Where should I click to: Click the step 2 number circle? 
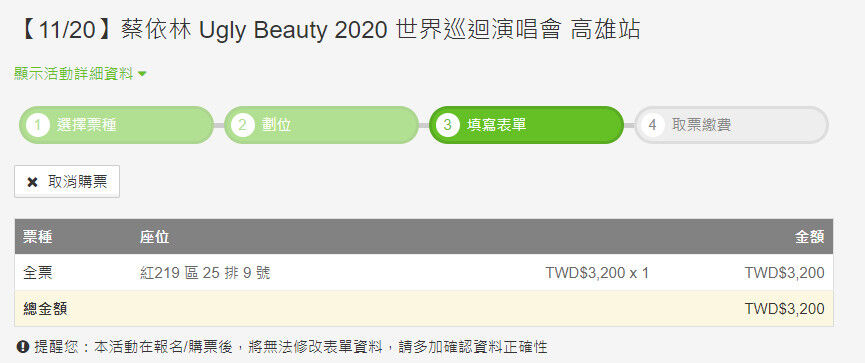point(242,125)
